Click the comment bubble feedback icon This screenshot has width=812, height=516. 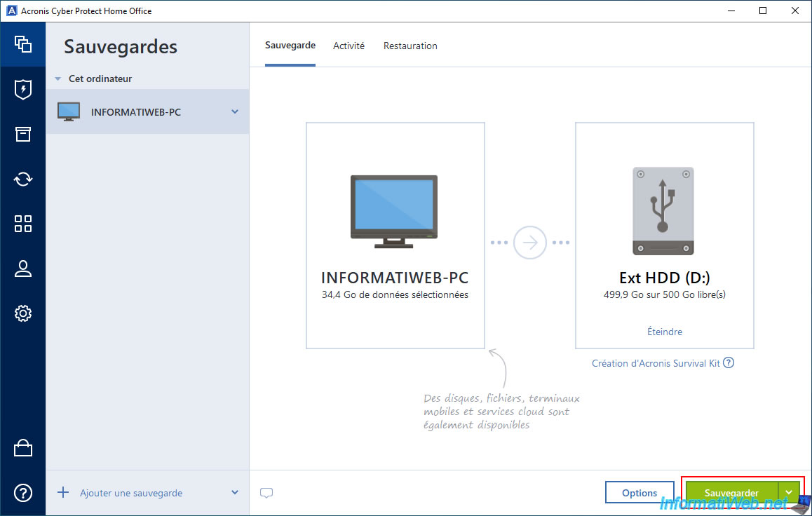click(x=266, y=493)
